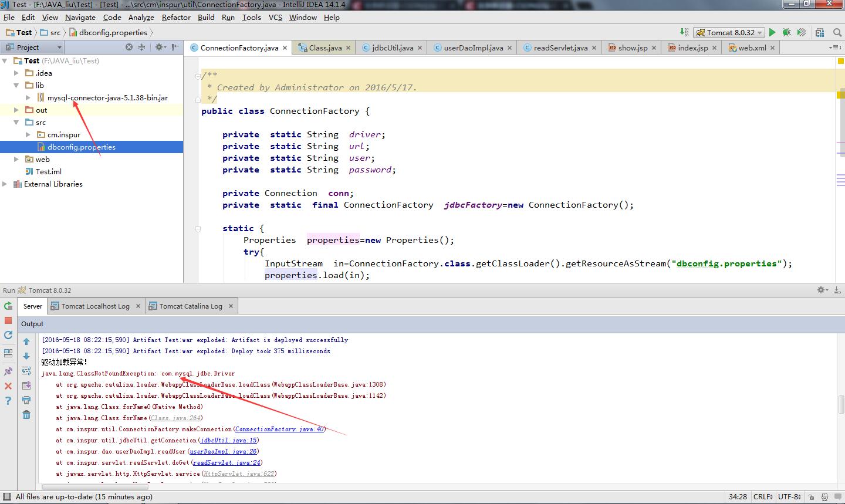Open the Refactor menu

pyautogui.click(x=176, y=17)
